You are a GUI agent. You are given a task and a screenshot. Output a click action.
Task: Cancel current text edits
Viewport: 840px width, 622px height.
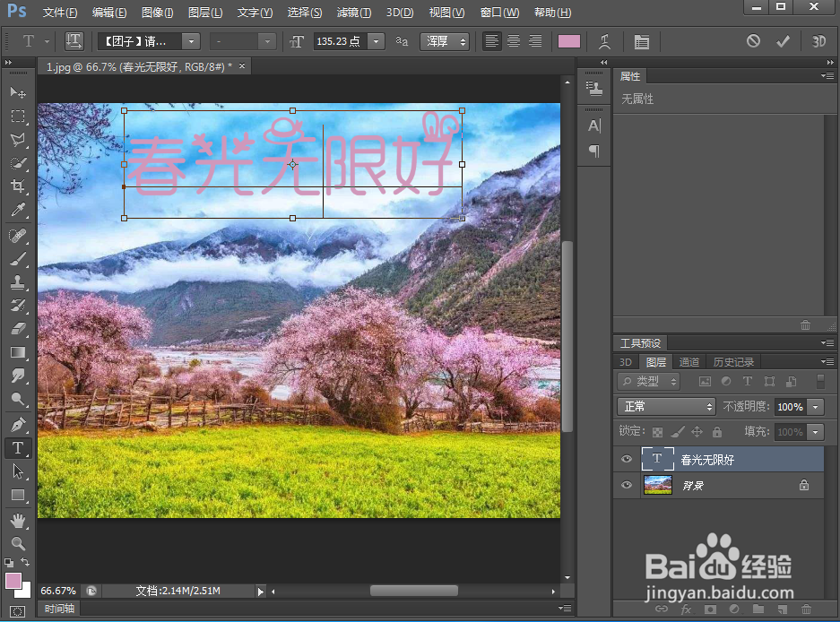click(753, 40)
